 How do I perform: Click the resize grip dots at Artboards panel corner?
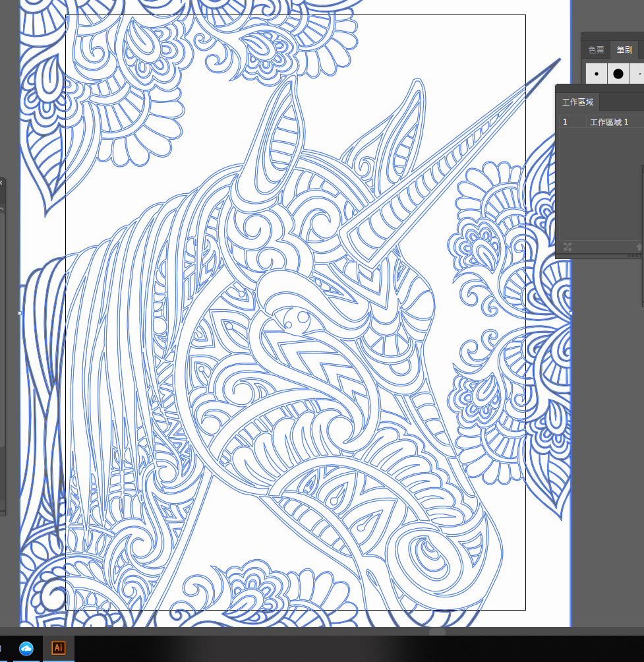point(635,255)
